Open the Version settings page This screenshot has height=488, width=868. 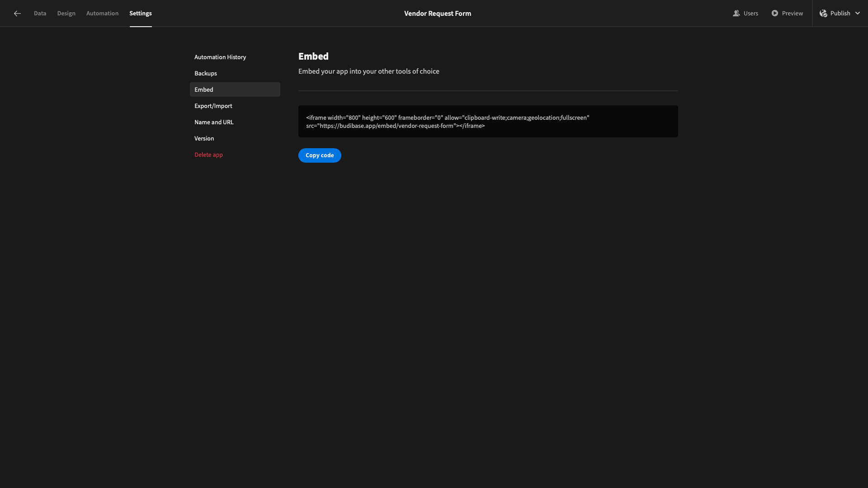[x=235, y=138]
